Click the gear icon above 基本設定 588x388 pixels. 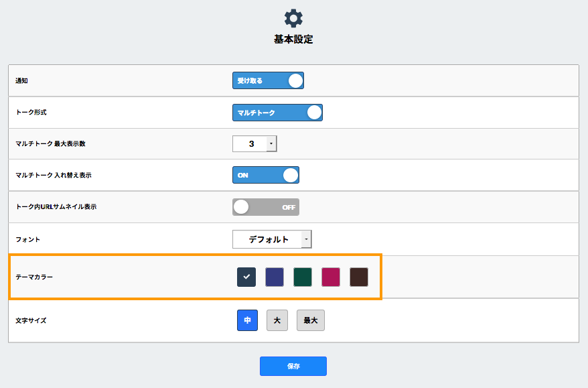(293, 18)
